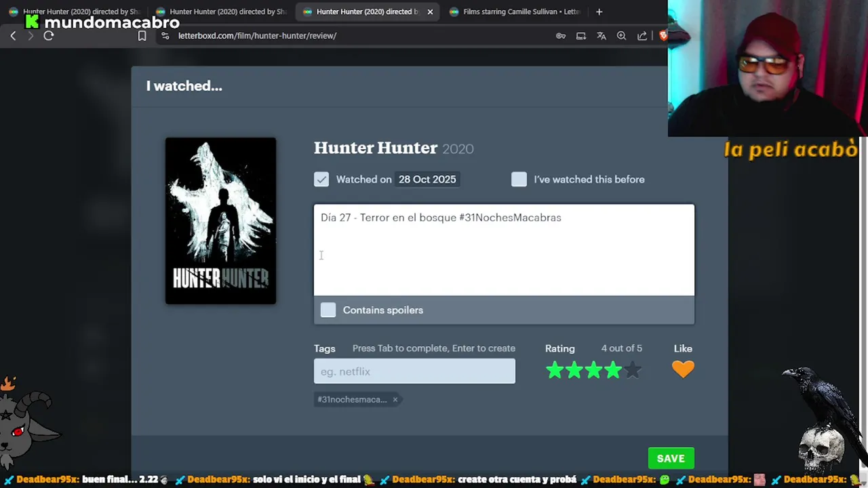Set rating to two stars

point(574,370)
